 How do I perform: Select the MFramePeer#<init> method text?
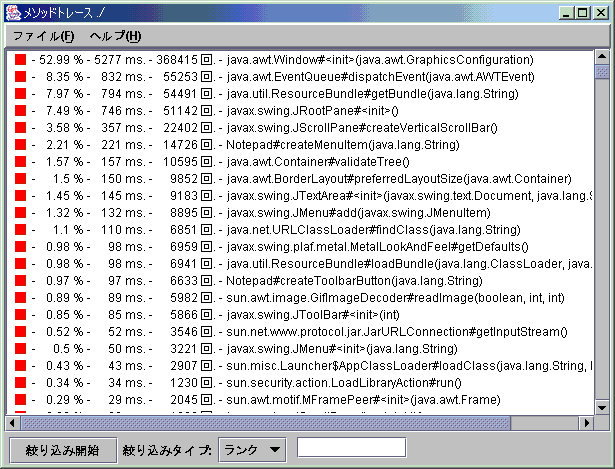click(x=364, y=400)
